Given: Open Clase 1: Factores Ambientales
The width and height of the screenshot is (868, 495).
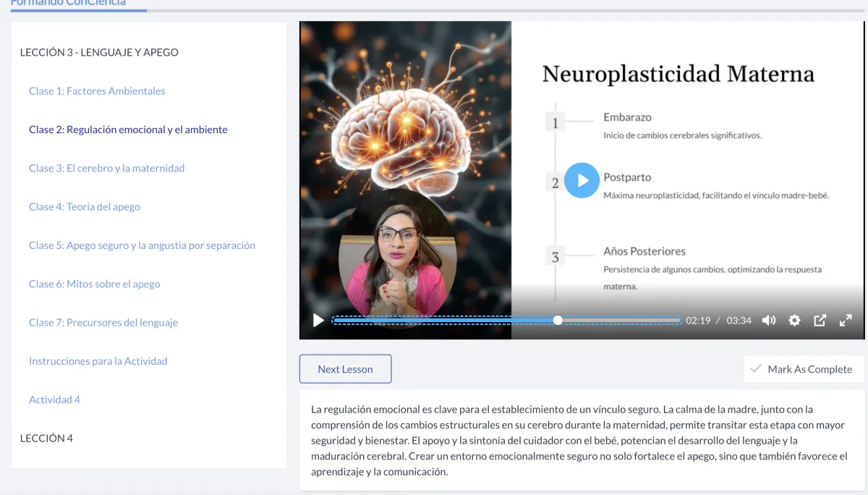Looking at the screenshot, I should coord(97,91).
